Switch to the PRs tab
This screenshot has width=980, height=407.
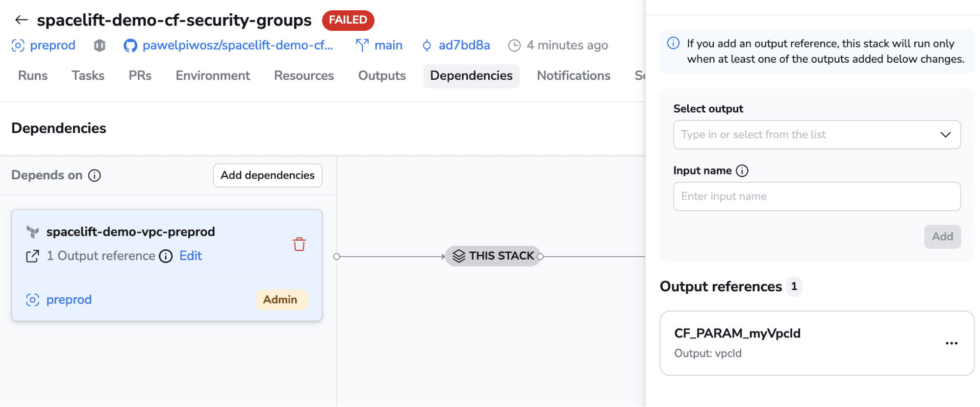(x=140, y=75)
